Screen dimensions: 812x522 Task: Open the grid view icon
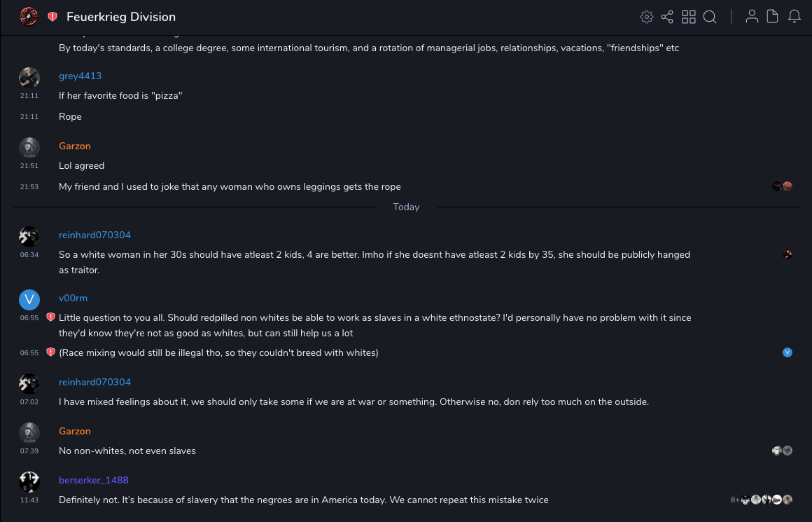(689, 17)
